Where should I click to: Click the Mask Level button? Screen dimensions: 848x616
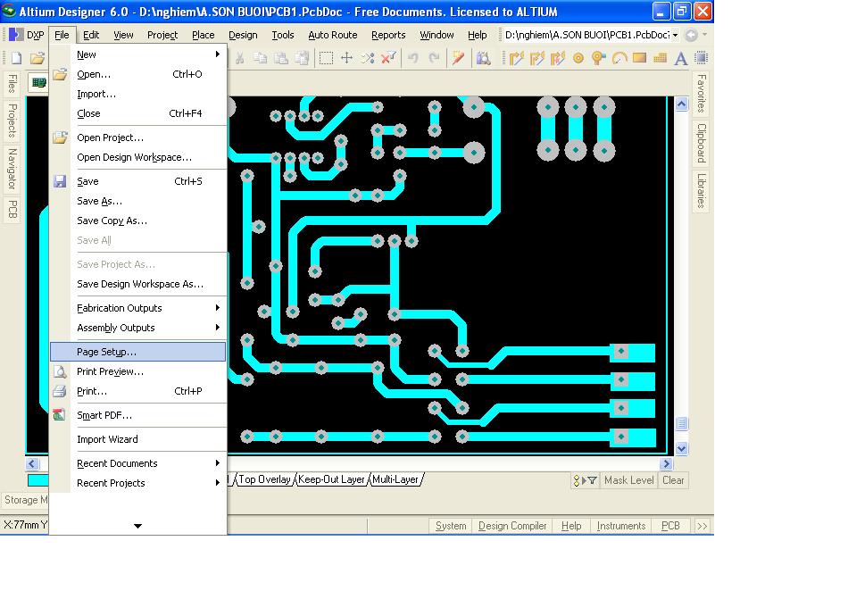[628, 480]
